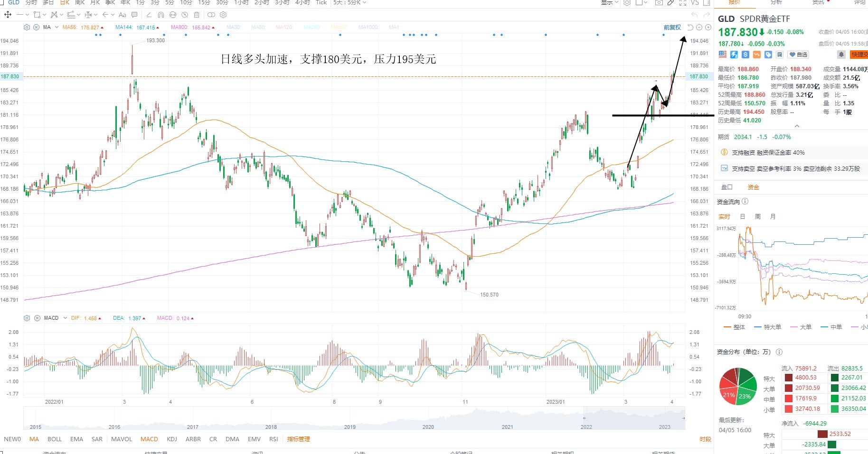Click the magnet snap icon
The width and height of the screenshot is (868, 454).
[x=161, y=15]
